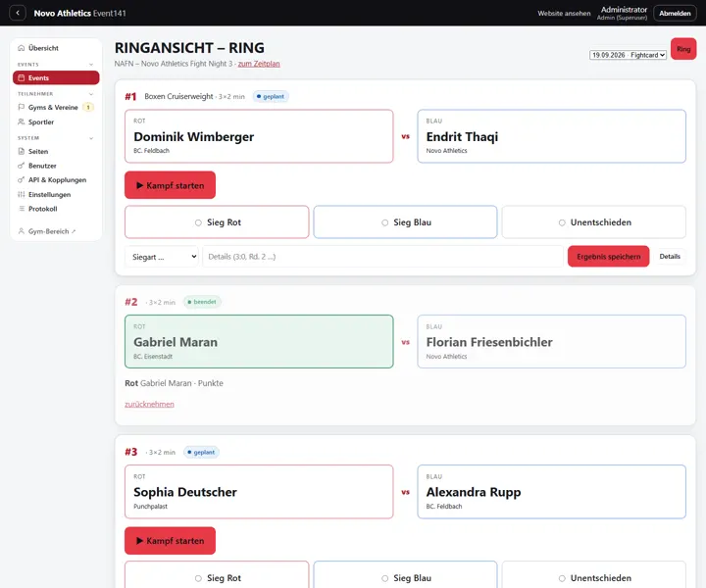Open the Übersicht home icon

pos(22,48)
